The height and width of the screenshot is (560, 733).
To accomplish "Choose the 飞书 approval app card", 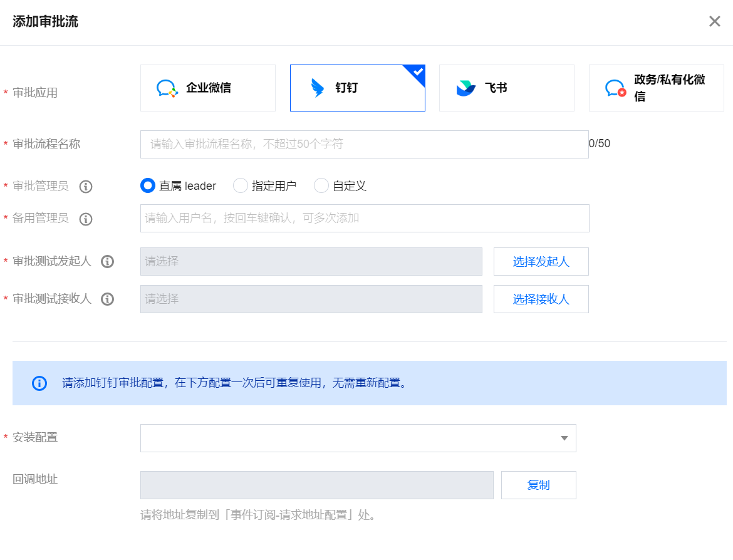I will click(x=507, y=88).
